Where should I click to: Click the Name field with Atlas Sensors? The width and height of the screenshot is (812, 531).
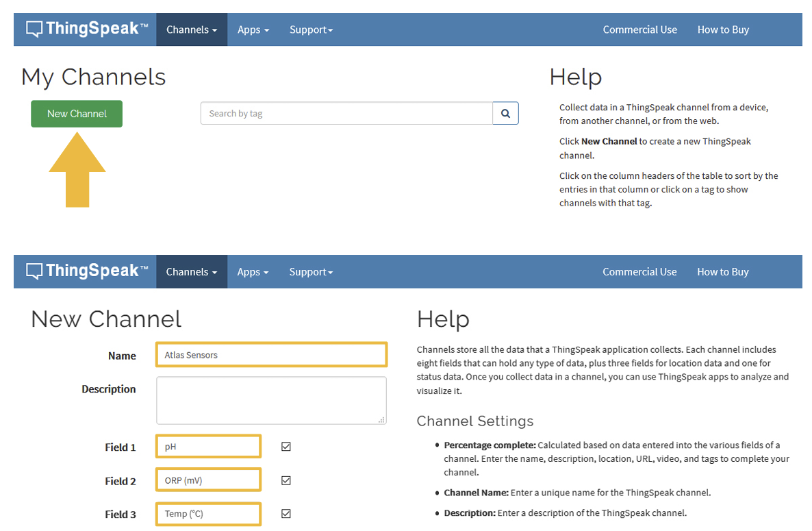pyautogui.click(x=271, y=355)
